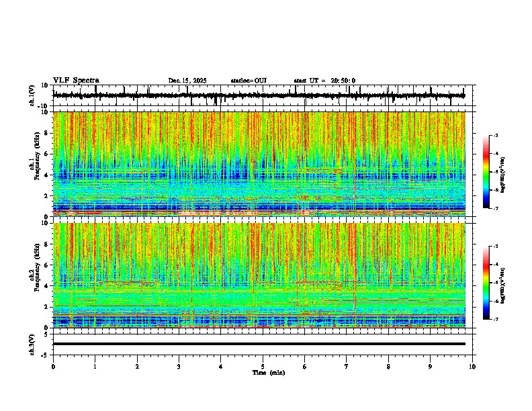Click the time axis tick label "8"
The width and height of the screenshot is (532, 411).
point(388,367)
